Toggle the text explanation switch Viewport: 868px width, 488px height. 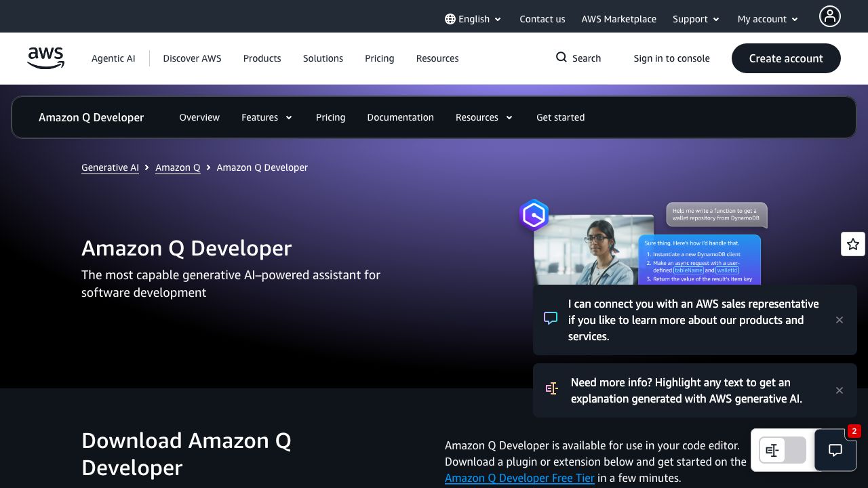click(783, 450)
